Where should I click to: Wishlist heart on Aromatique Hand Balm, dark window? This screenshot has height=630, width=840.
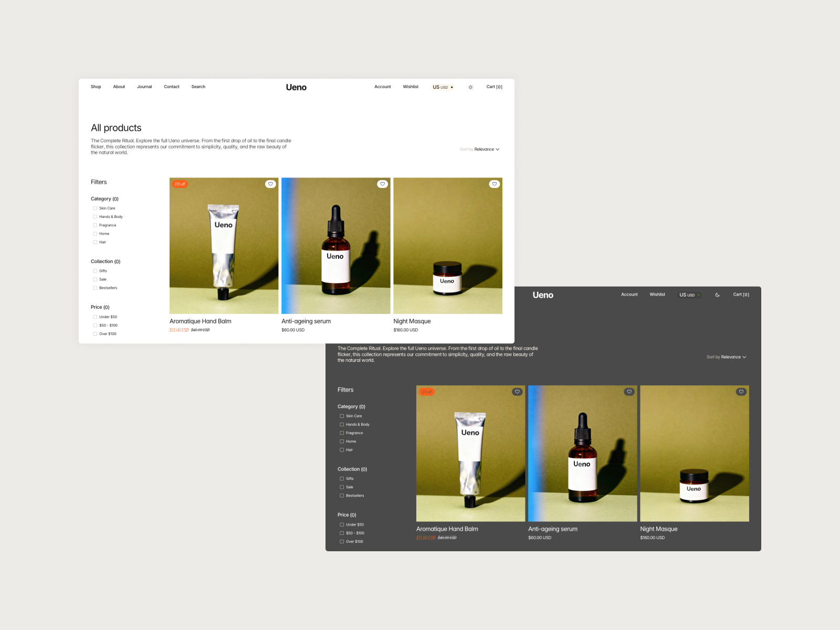click(517, 392)
